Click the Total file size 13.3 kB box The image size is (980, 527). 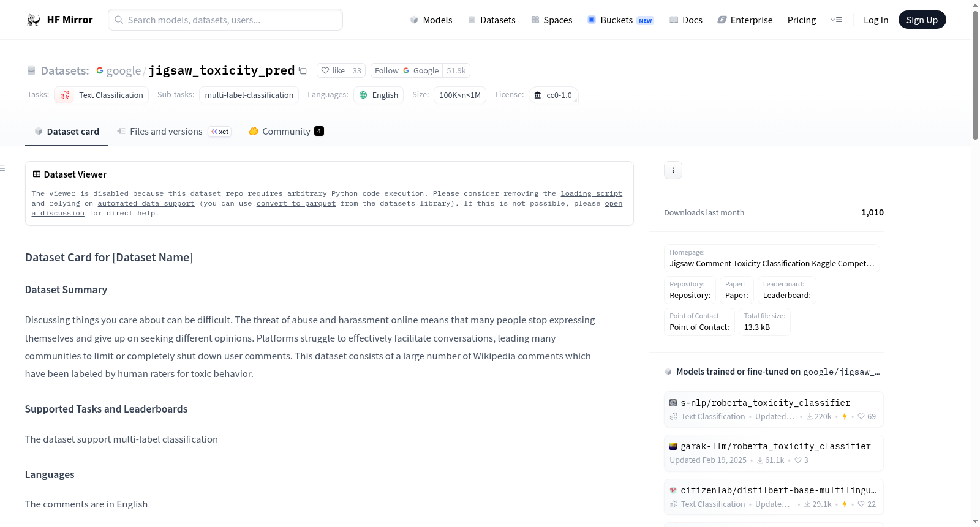[x=764, y=322]
